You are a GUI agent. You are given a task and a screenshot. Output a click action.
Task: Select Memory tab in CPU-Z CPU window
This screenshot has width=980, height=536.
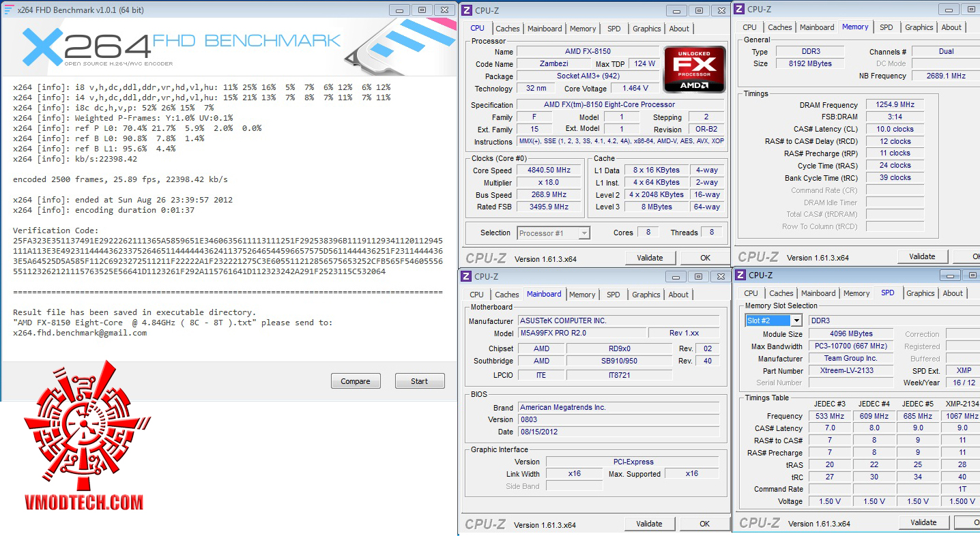coord(583,29)
